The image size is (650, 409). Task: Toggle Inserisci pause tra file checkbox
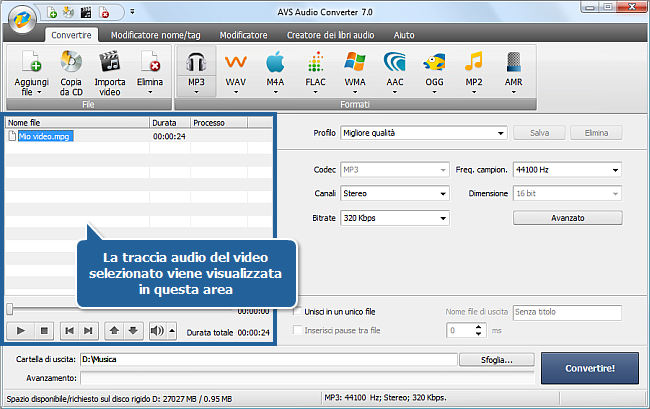296,330
